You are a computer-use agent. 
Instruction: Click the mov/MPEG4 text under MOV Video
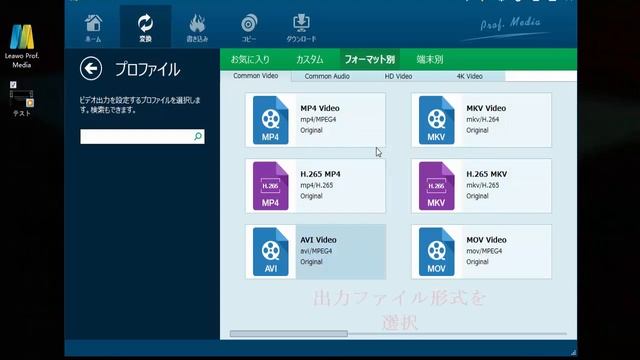484,251
